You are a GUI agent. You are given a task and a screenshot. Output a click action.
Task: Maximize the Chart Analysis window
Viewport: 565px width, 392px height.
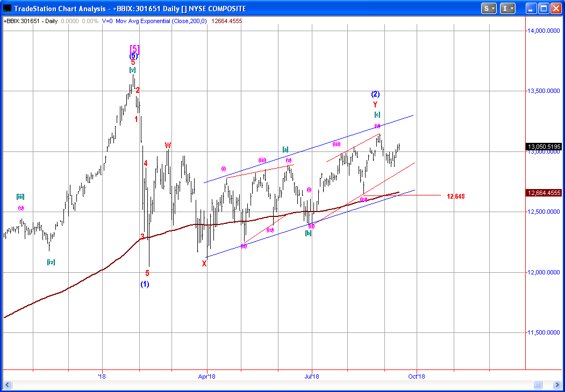coord(543,8)
